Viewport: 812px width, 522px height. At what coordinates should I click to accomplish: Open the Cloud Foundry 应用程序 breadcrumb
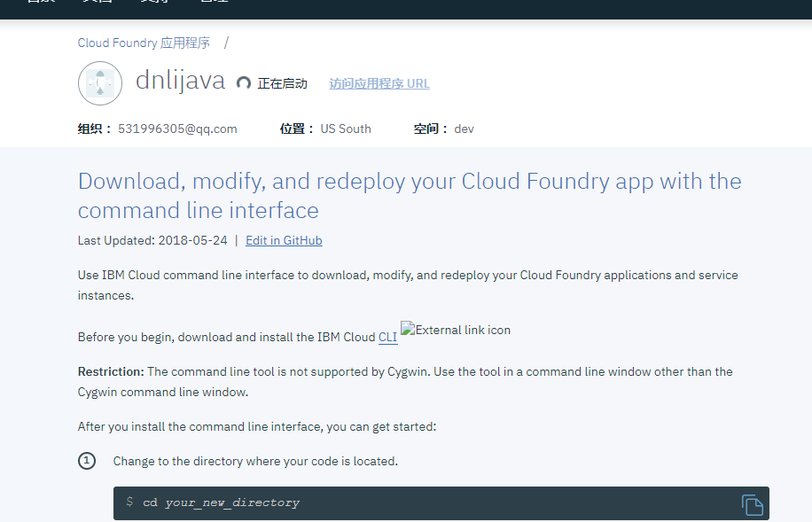pos(144,43)
